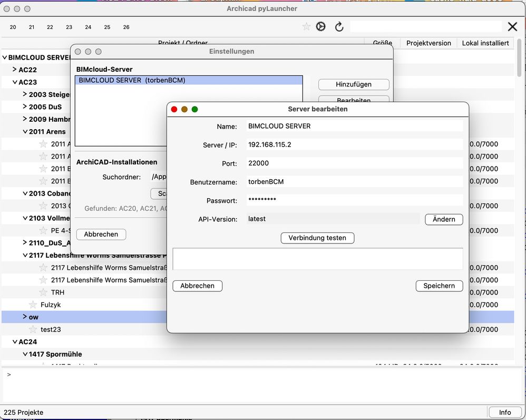This screenshot has height=420, width=526.
Task: Star the TRH project
Action: [x=43, y=292]
